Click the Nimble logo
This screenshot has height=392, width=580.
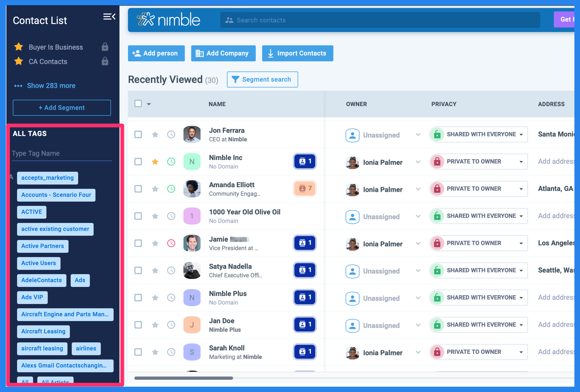tap(168, 20)
